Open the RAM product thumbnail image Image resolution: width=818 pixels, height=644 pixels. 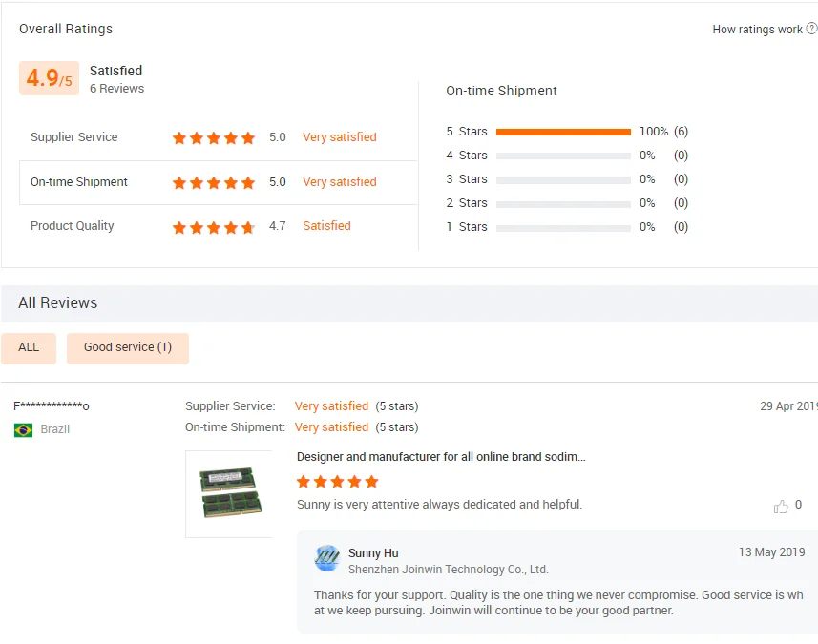pos(229,493)
